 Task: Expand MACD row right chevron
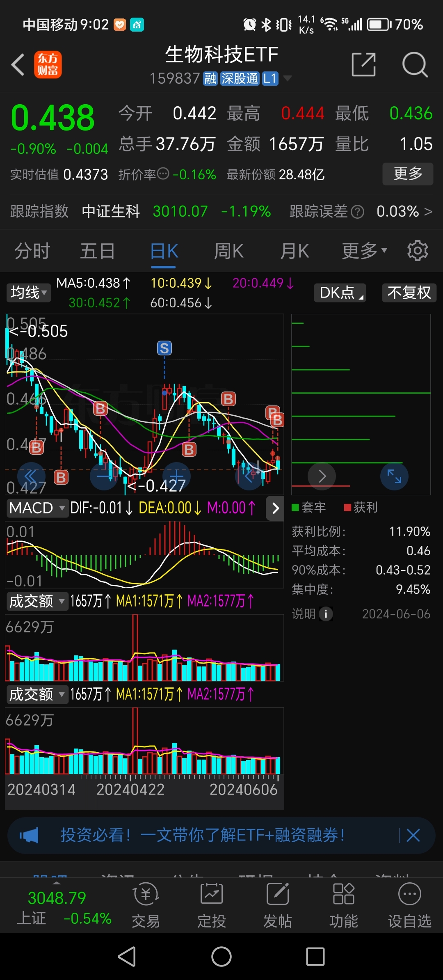[x=275, y=508]
